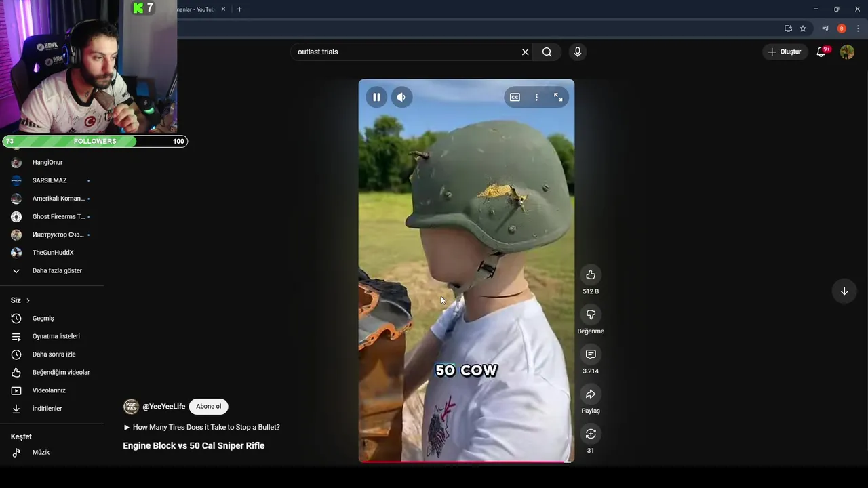868x488 pixels.
Task: Open the @YeeYeeLife channel link
Action: tap(163, 407)
